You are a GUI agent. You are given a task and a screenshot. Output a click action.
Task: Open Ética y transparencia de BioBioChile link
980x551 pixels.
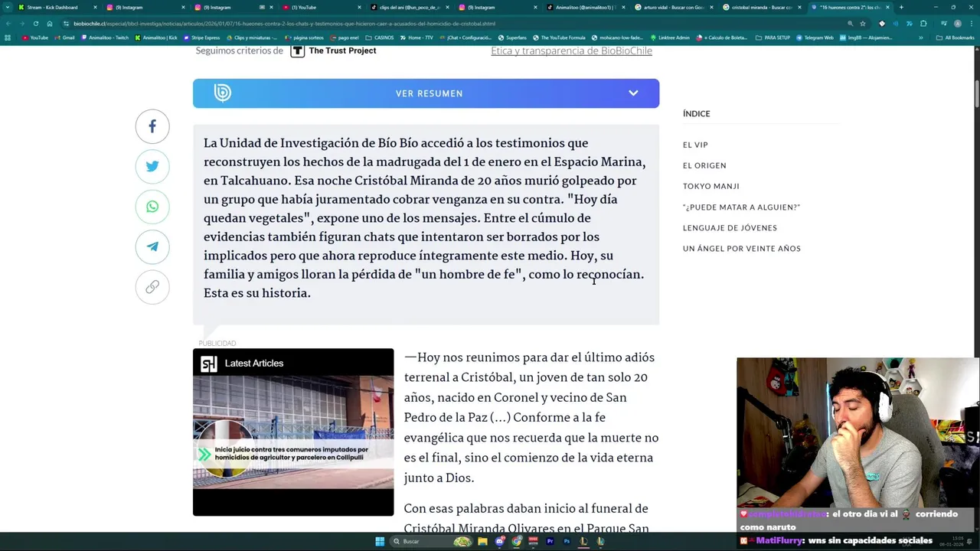pyautogui.click(x=571, y=51)
